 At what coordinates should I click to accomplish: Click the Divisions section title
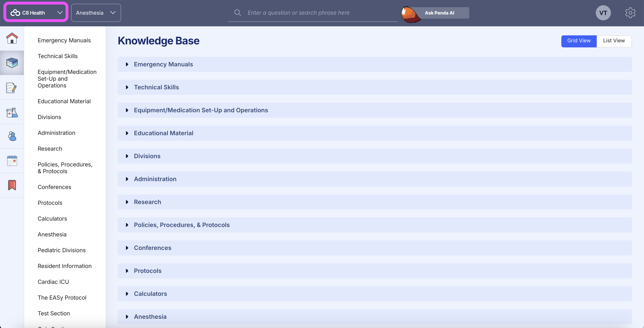tap(147, 156)
